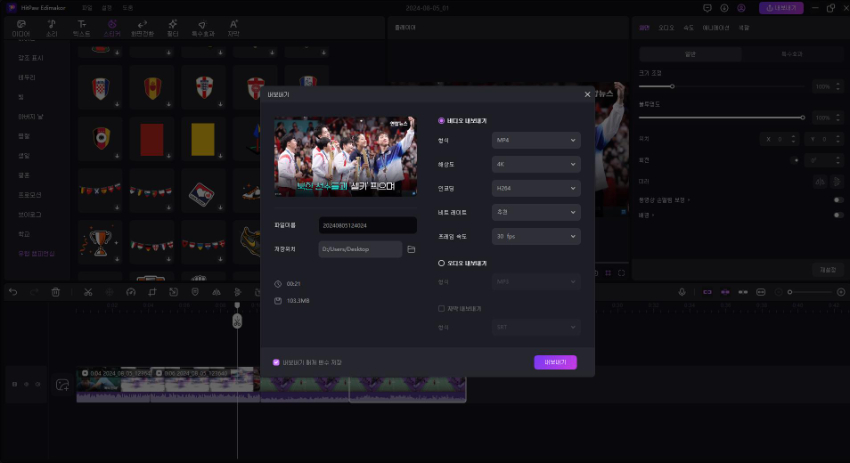Select the 비디오 내보내기 radio button
850x463 pixels.
pos(442,120)
